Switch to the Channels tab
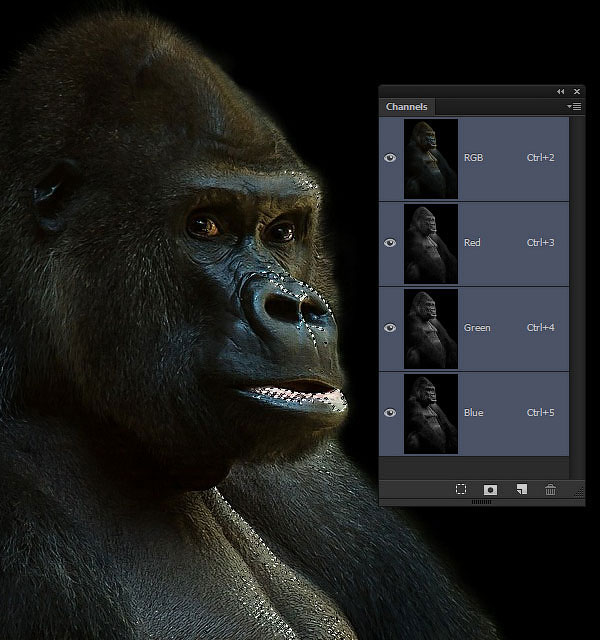The height and width of the screenshot is (640, 600). click(x=407, y=107)
